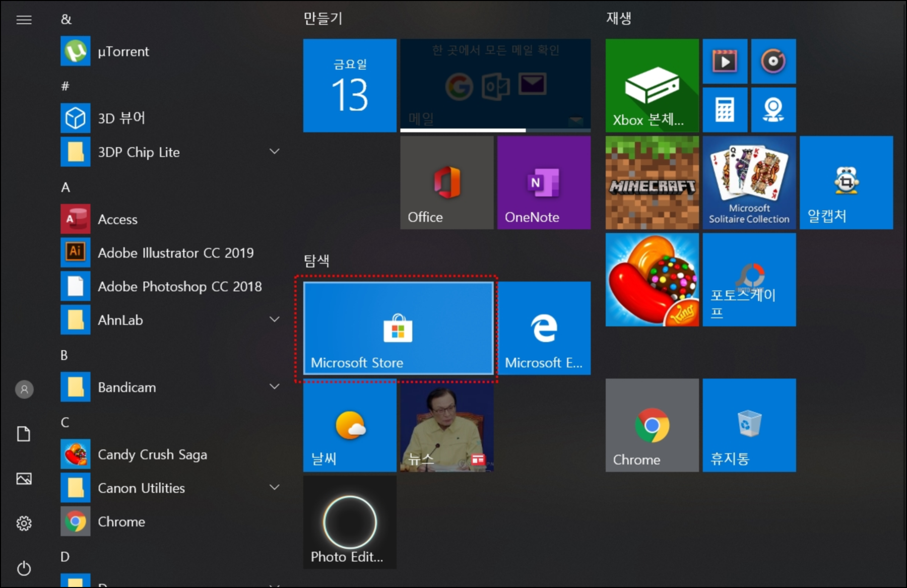This screenshot has height=588, width=907.
Task: Click the hamburger menu expand button
Action: coord(24,20)
